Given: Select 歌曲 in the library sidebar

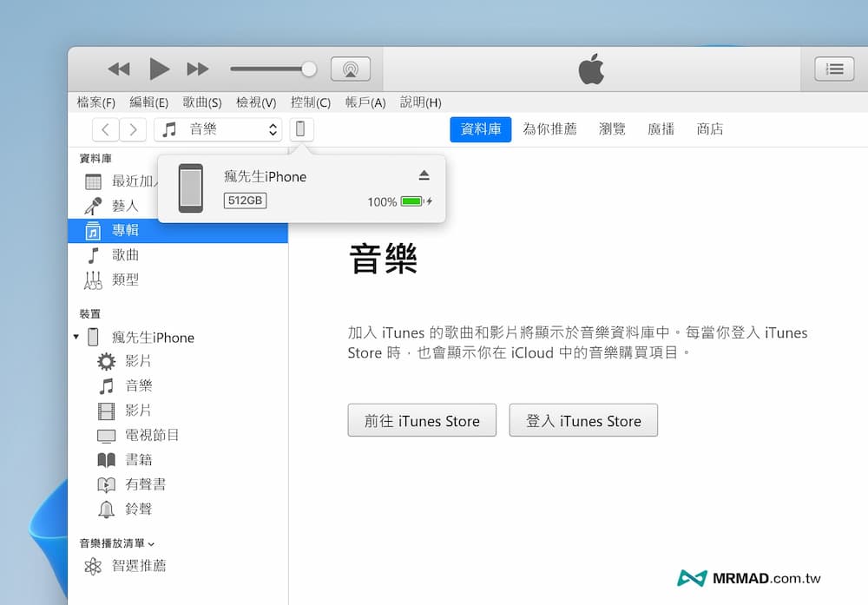Looking at the screenshot, I should (125, 255).
